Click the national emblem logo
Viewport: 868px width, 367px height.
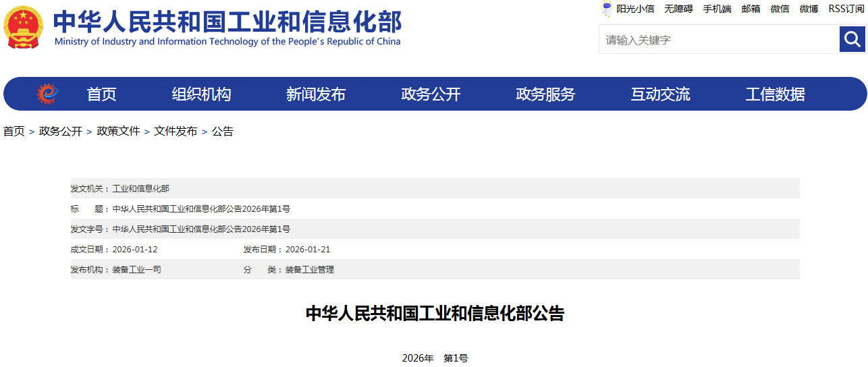(x=23, y=27)
